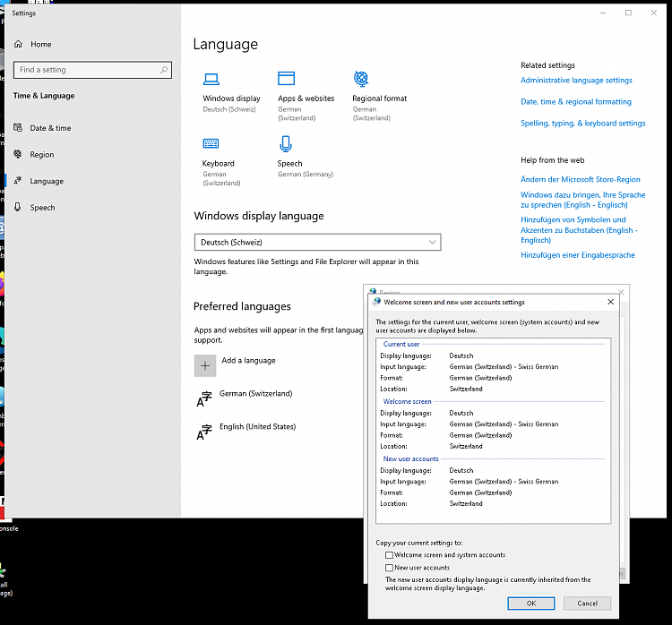Screen dimensions: 672x625
Task: Enable Welcome screen and system accounts checkbox
Action: 389,555
